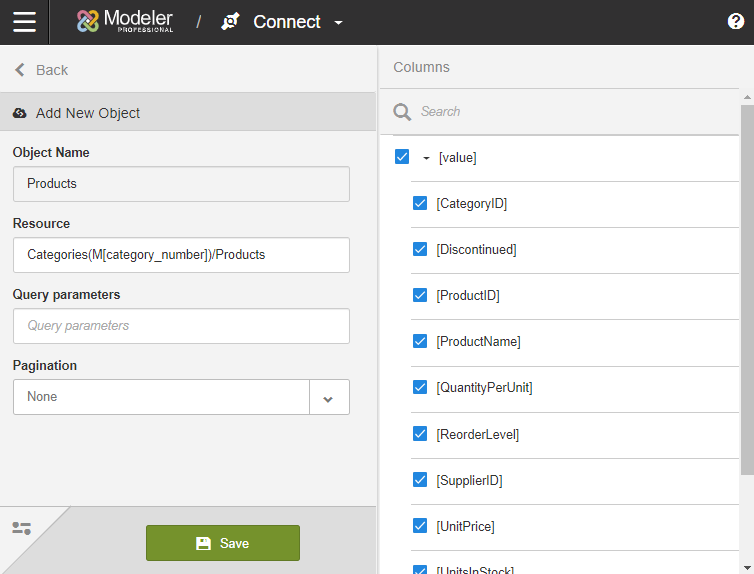Go back using the Back link
754x574 pixels.
click(x=52, y=70)
